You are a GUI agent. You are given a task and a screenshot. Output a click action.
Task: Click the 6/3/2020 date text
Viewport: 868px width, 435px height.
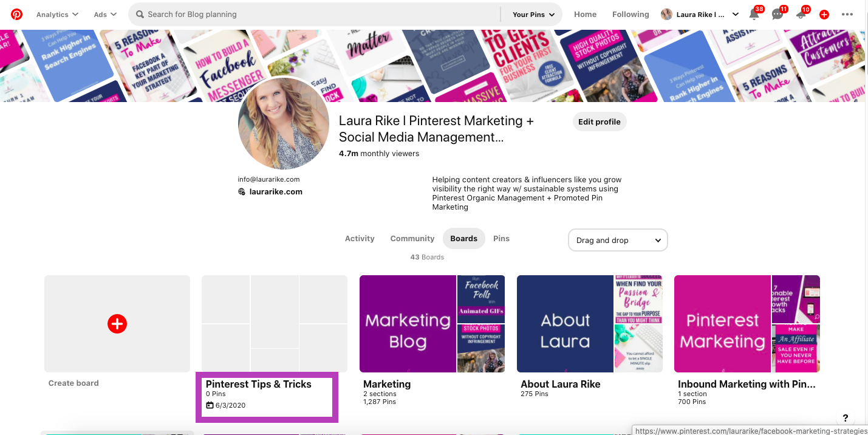pos(230,405)
